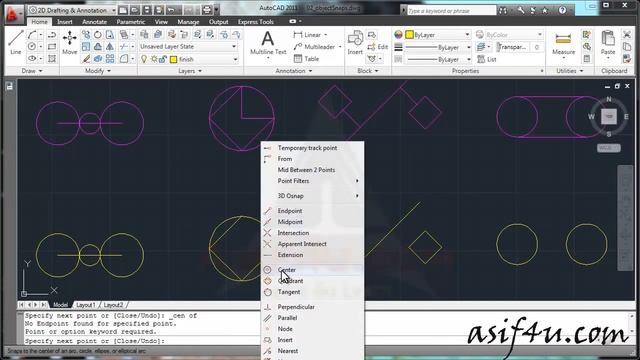Switch to the Parametric ribbon tab

[x=131, y=22]
